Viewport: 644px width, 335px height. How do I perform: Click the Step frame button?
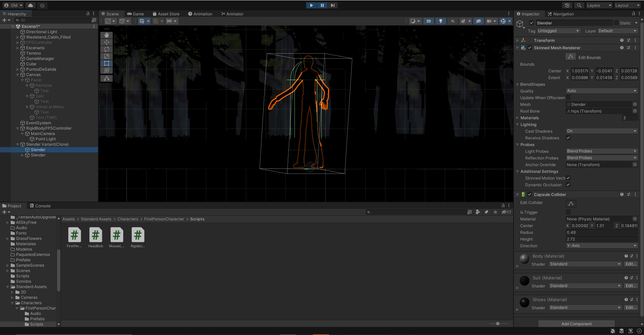click(x=332, y=5)
